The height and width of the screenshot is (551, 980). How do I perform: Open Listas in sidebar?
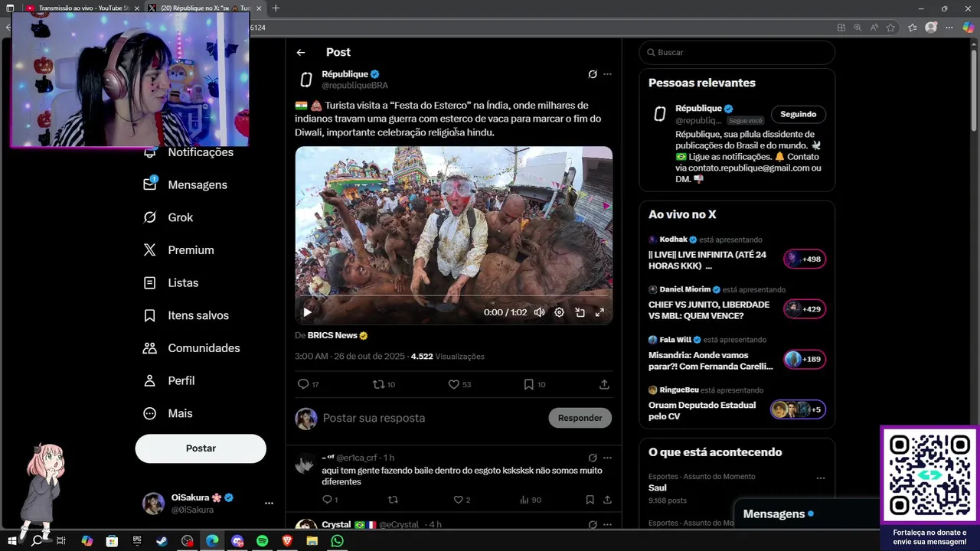[x=171, y=282]
